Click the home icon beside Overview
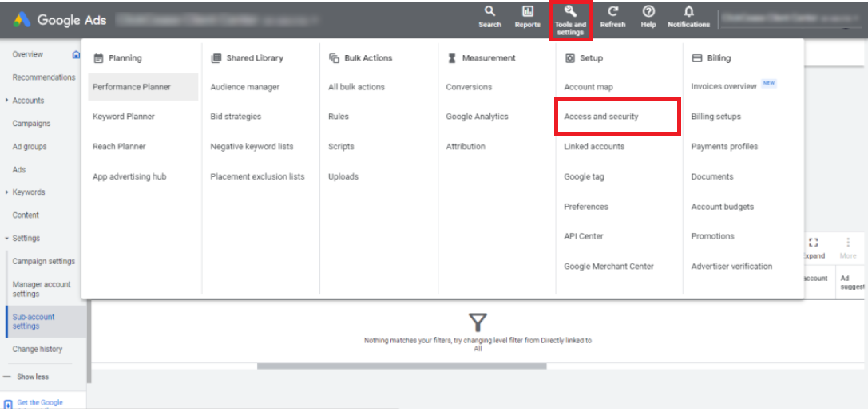This screenshot has width=868, height=411. pyautogui.click(x=77, y=54)
